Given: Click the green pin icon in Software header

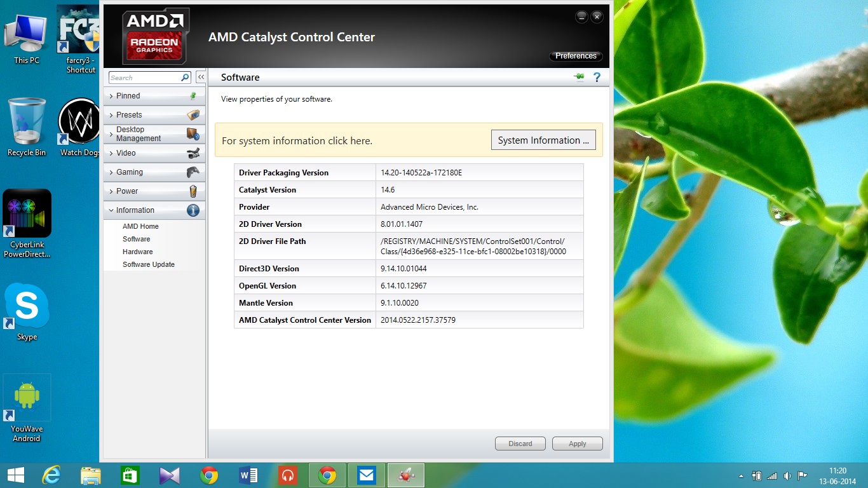Looking at the screenshot, I should (579, 78).
